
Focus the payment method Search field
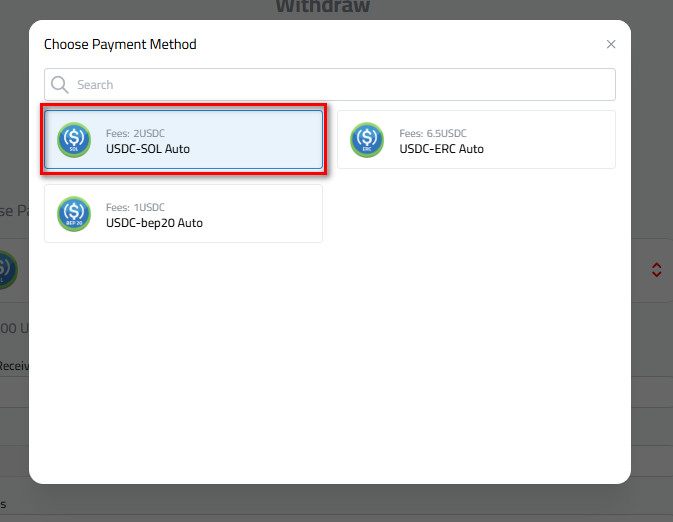tap(330, 85)
